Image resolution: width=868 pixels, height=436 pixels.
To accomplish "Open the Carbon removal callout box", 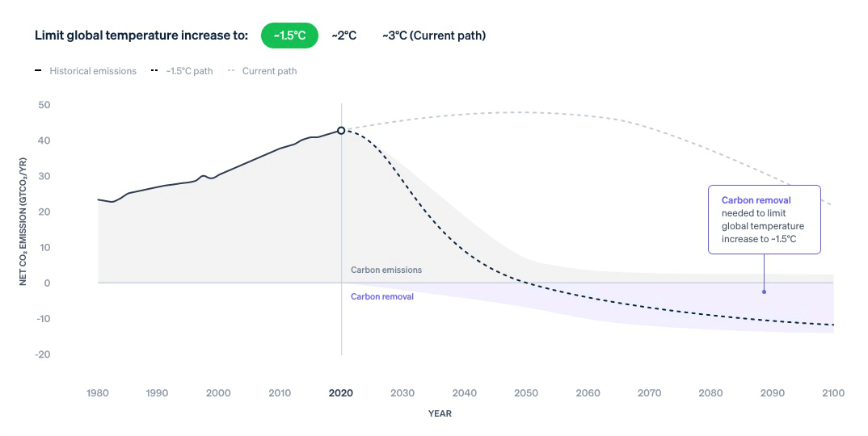I will 764,220.
